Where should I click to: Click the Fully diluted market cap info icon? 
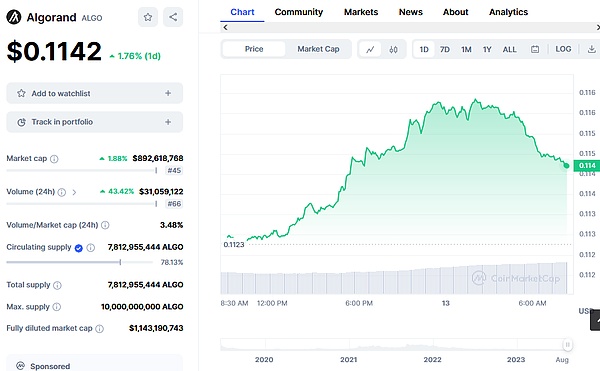pyautogui.click(x=99, y=329)
